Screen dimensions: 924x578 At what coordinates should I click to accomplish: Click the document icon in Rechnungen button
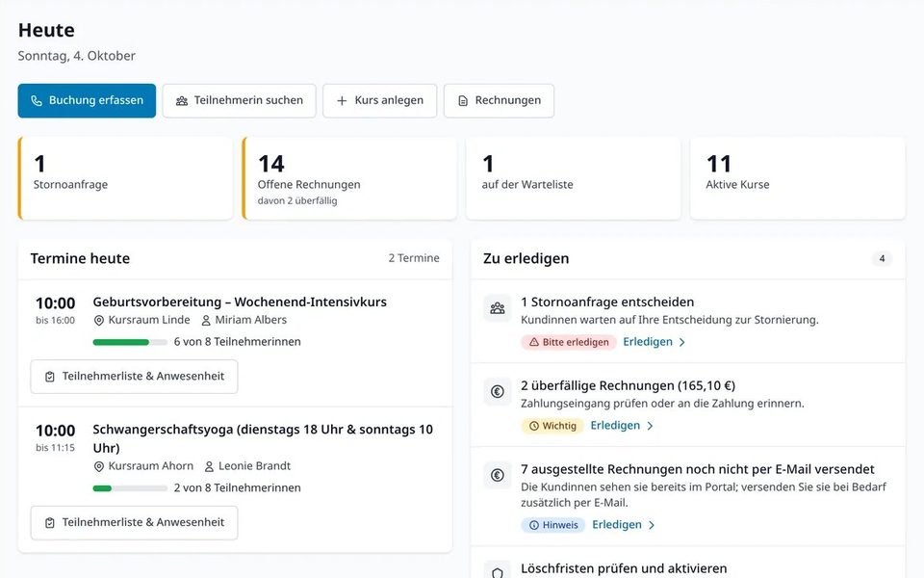(x=463, y=101)
